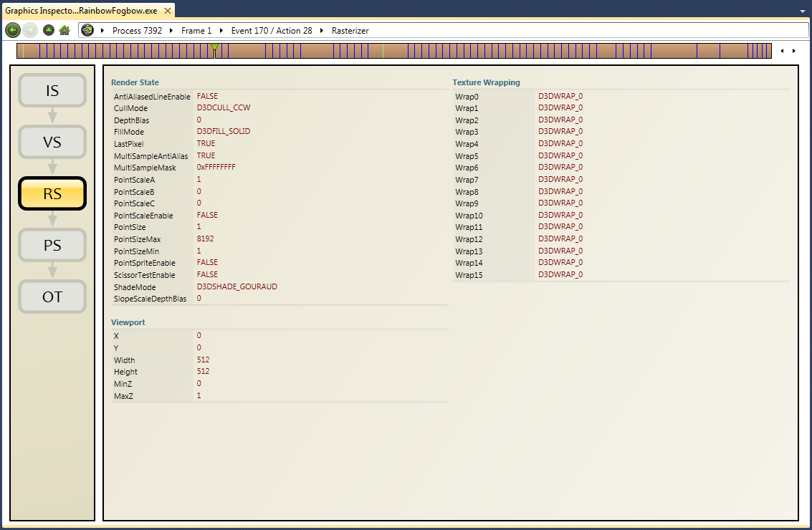The width and height of the screenshot is (812, 530).
Task: Click the D3DSHADE_GOURAUD value
Action: coord(237,286)
